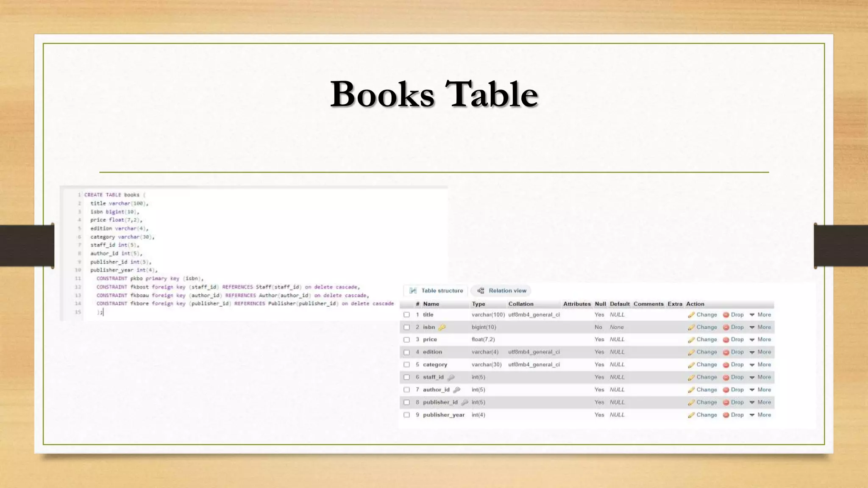This screenshot has height=488, width=868.
Task: Click red Drop icon for isbn row
Action: (x=726, y=327)
